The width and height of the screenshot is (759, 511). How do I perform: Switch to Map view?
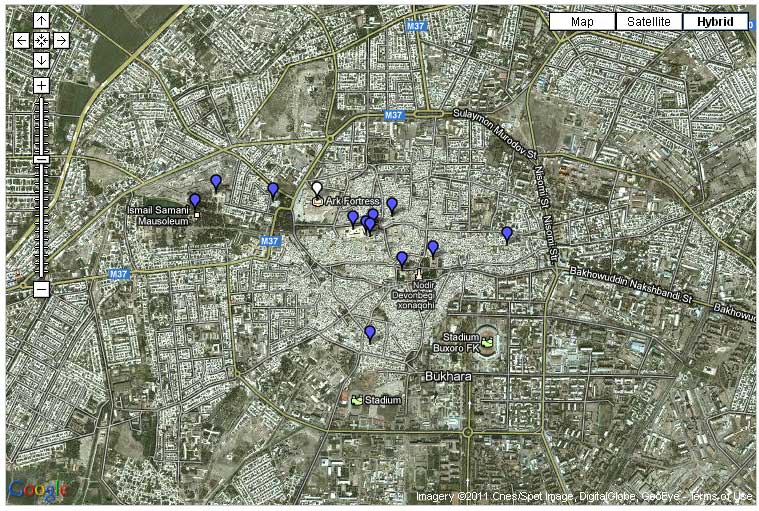click(582, 21)
